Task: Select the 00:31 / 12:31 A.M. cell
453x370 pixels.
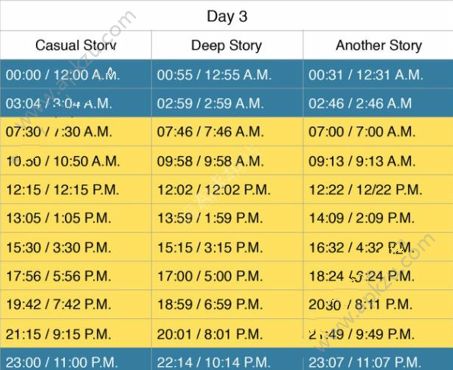Action: tap(378, 74)
